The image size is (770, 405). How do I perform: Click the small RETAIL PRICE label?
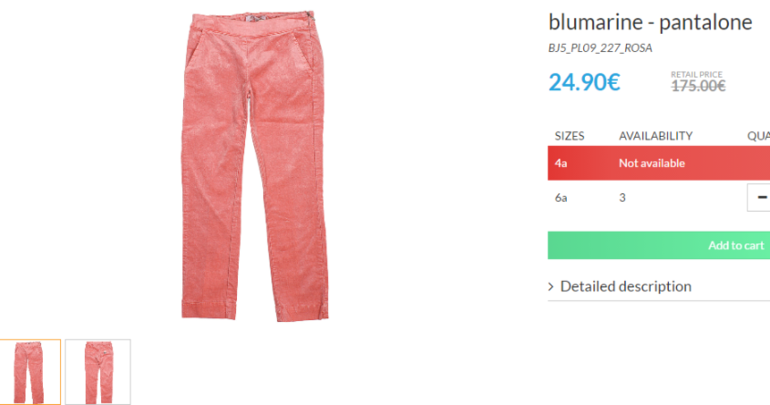click(x=696, y=74)
